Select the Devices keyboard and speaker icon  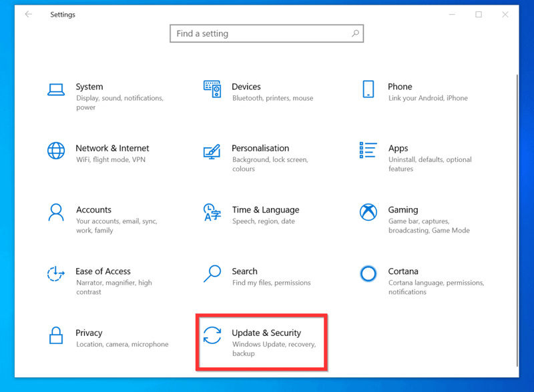point(212,89)
